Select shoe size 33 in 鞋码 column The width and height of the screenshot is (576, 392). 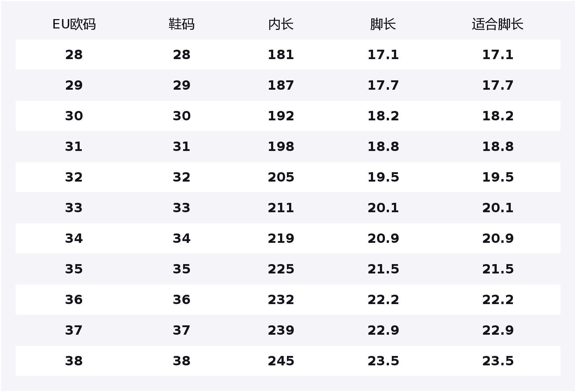pyautogui.click(x=181, y=208)
